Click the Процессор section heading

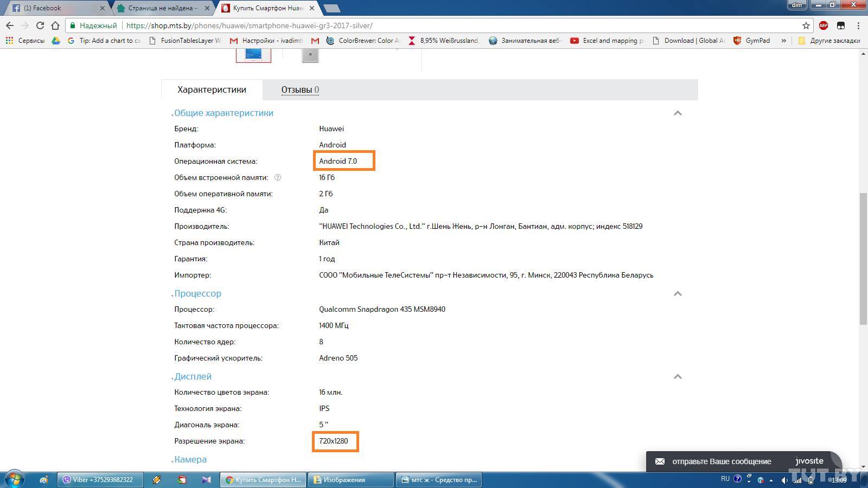(197, 294)
